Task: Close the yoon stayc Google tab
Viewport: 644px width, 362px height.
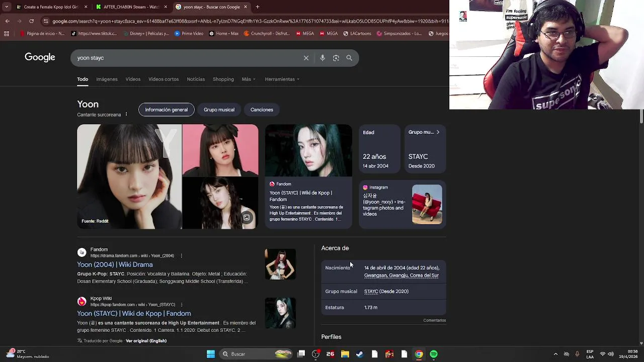Action: (246, 7)
